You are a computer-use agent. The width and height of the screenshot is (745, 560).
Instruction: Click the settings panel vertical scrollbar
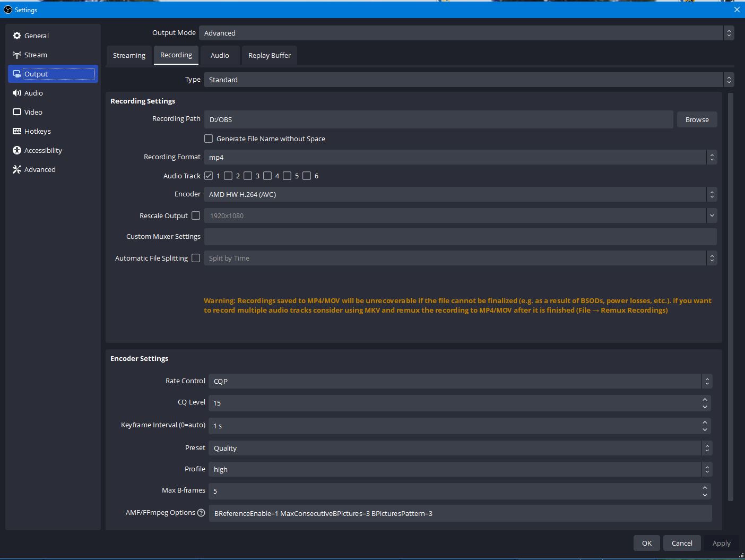tap(731, 297)
